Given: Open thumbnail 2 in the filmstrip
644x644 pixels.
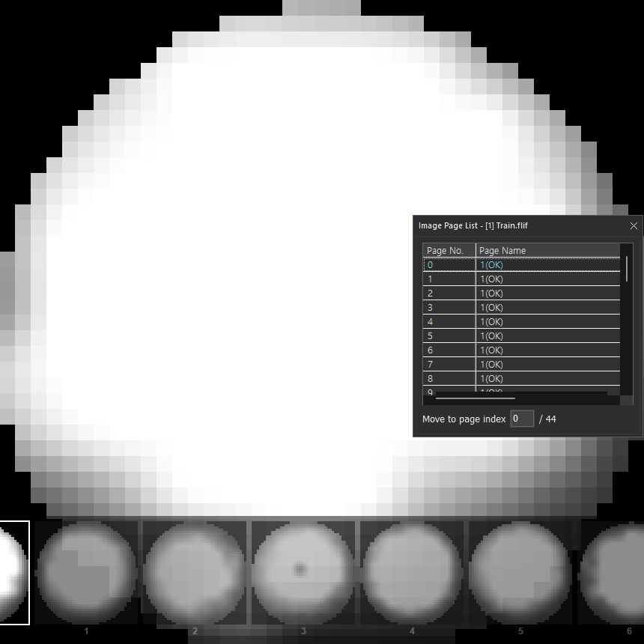Looking at the screenshot, I should point(195,573).
